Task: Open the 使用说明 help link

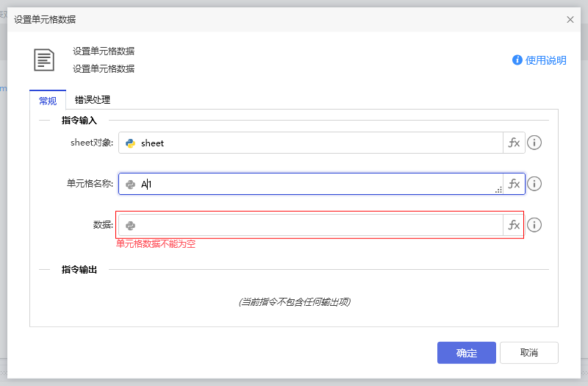Action: pos(539,60)
